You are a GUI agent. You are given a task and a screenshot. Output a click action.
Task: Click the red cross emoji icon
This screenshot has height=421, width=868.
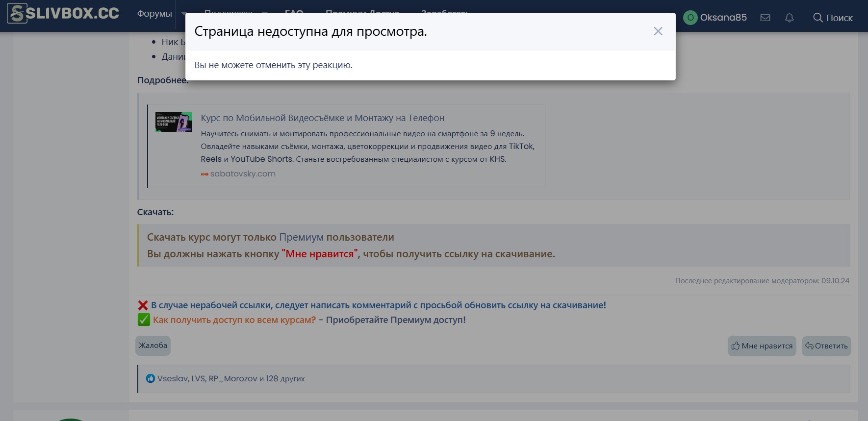[143, 305]
